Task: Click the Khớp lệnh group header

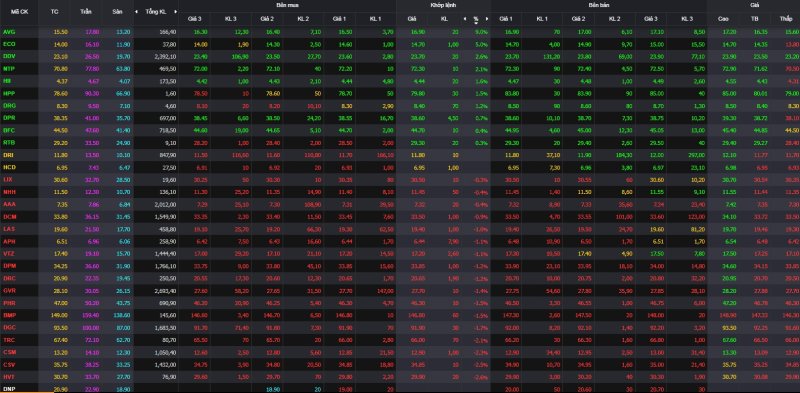Action: pos(443,5)
